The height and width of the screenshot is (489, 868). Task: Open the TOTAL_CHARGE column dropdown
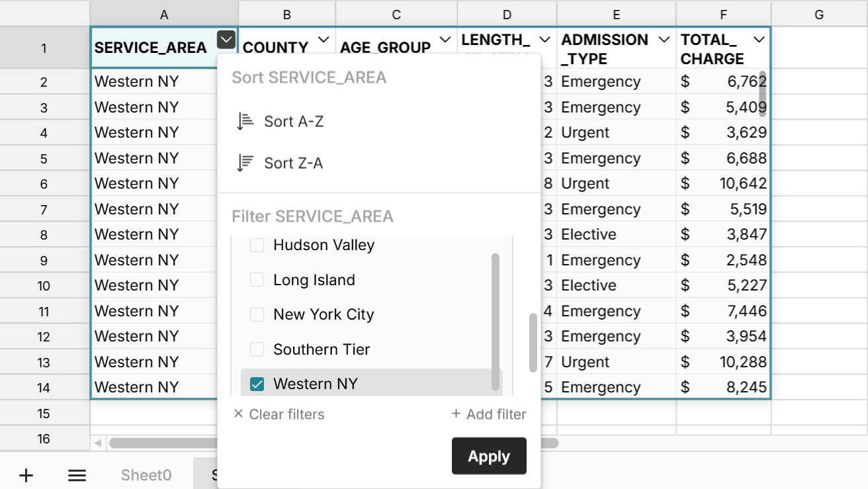pos(759,40)
